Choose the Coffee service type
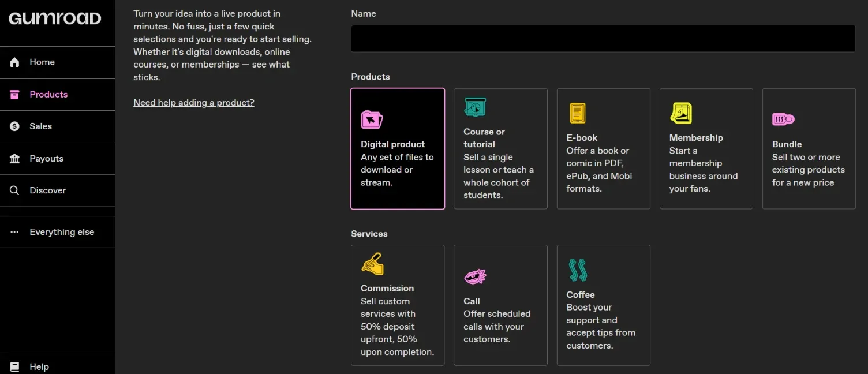This screenshot has width=868, height=374. click(603, 305)
